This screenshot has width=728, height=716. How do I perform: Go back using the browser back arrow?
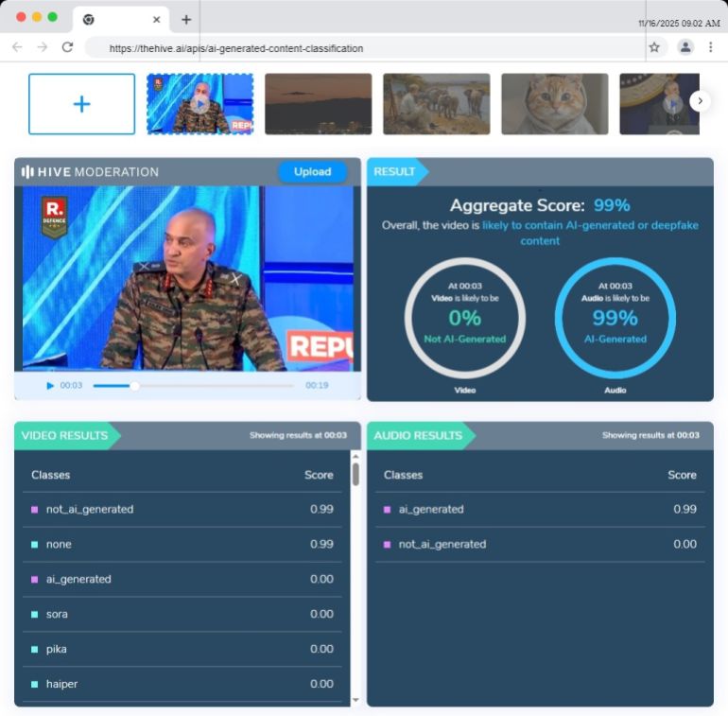(17, 47)
